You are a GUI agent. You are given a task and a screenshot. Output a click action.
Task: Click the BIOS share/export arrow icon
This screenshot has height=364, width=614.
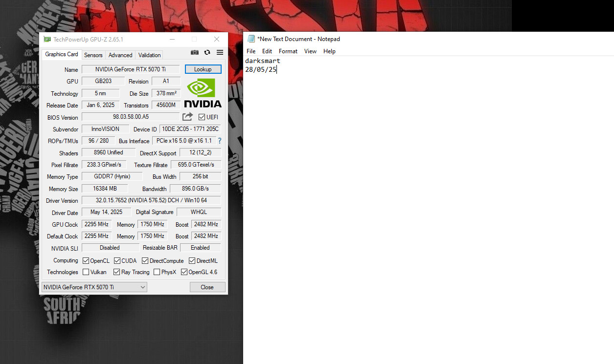coord(187,117)
